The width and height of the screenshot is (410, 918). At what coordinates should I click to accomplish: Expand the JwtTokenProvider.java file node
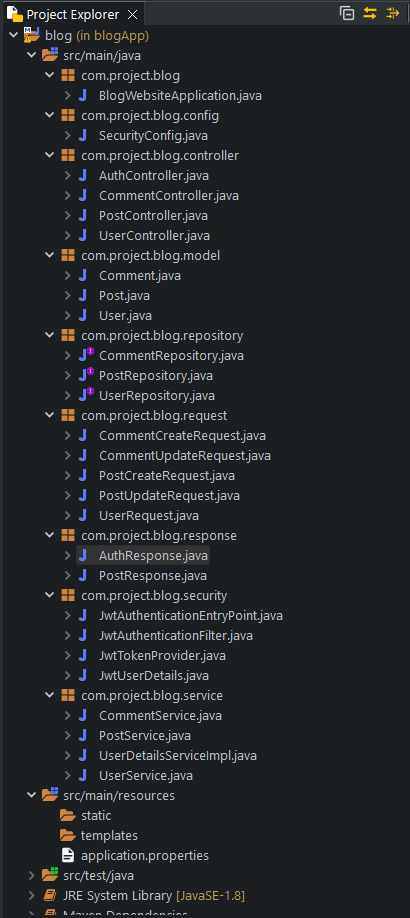67,656
